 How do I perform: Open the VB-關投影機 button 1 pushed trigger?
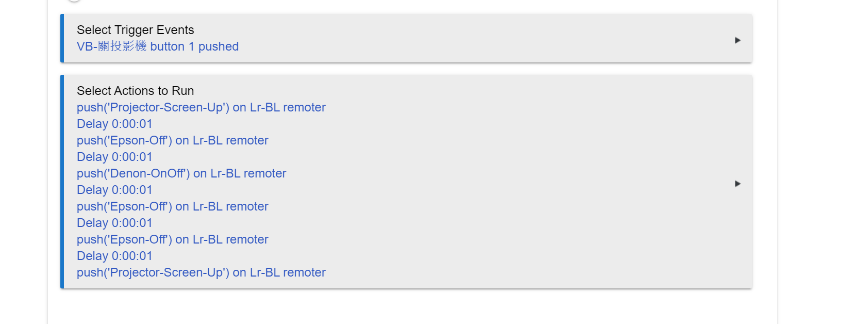pos(158,46)
